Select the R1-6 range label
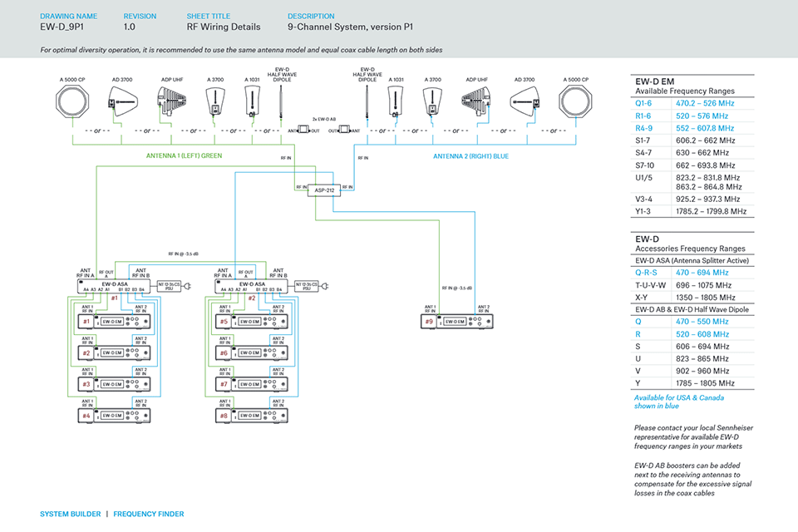798x532 pixels. (643, 116)
